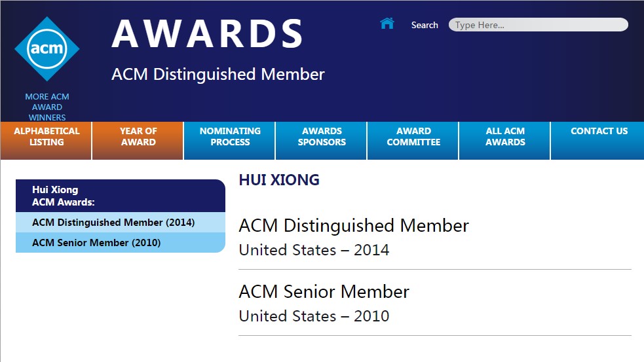Focus the 'Type Here...' search field
644x362 pixels.
538,25
